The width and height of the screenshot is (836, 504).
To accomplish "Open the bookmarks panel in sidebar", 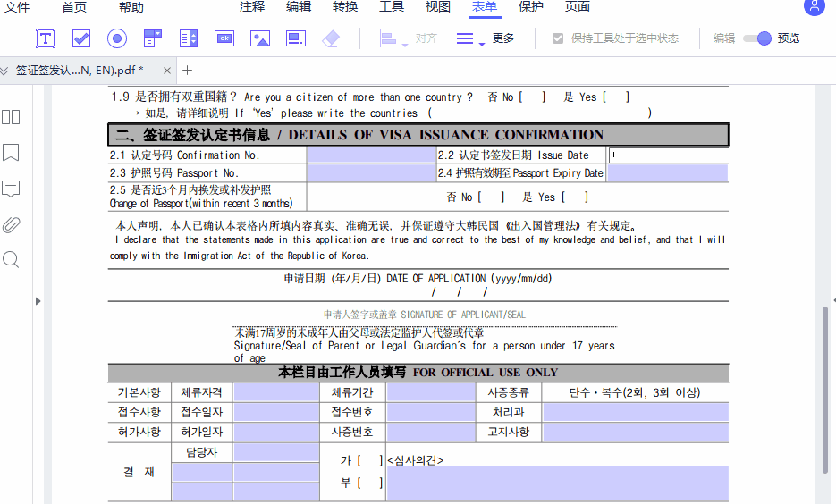I will (x=11, y=153).
